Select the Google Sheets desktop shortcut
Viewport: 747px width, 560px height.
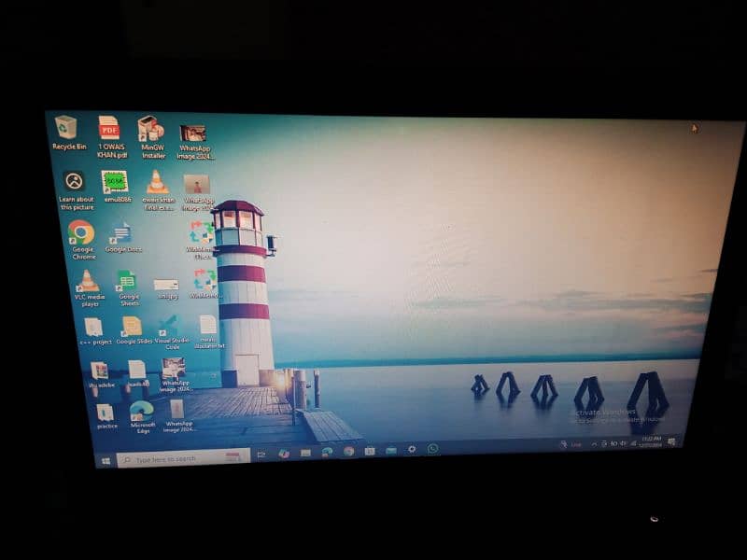[128, 288]
